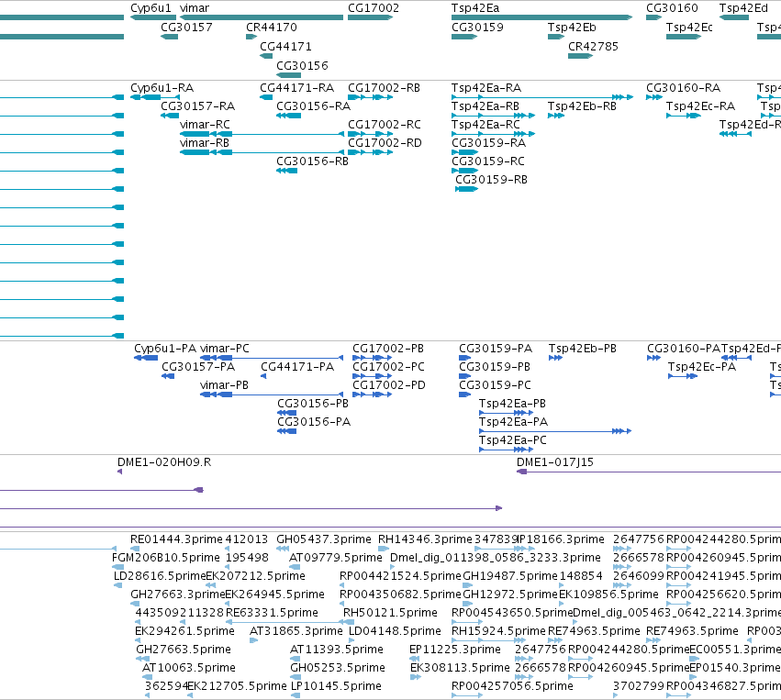Select the Tsp42Ec-RA transcript label
This screenshot has width=781, height=700.
tap(700, 106)
